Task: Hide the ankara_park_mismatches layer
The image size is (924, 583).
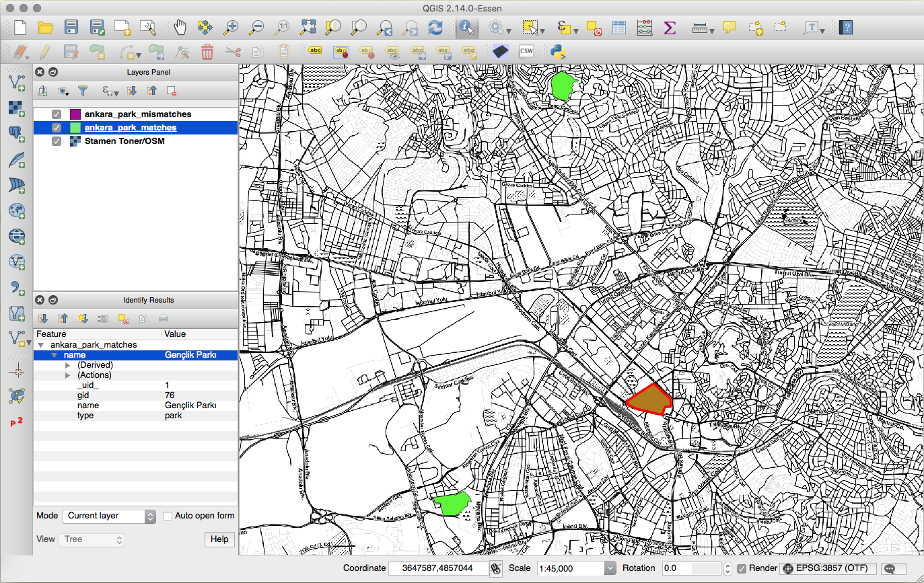Action: [x=57, y=114]
